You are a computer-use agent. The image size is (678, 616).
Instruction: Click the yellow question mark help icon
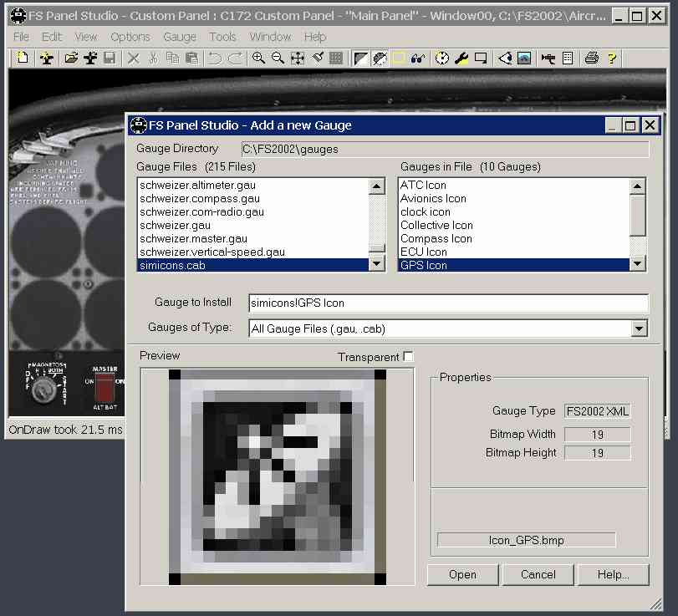611,58
